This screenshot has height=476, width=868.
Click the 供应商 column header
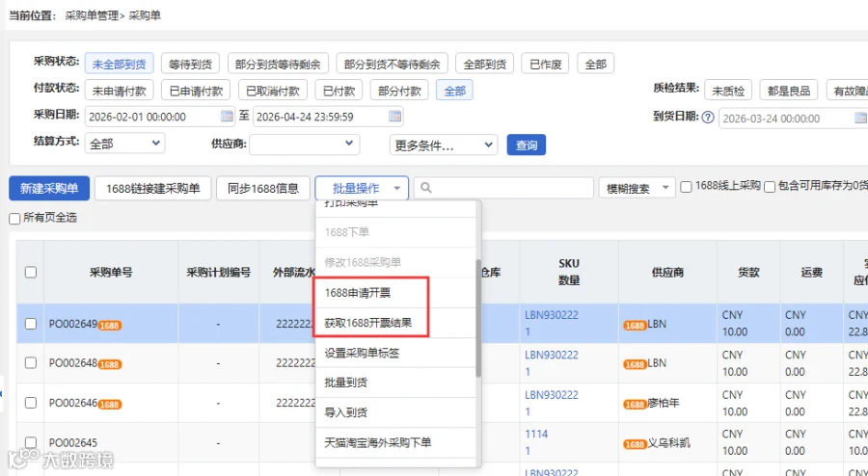click(x=667, y=272)
